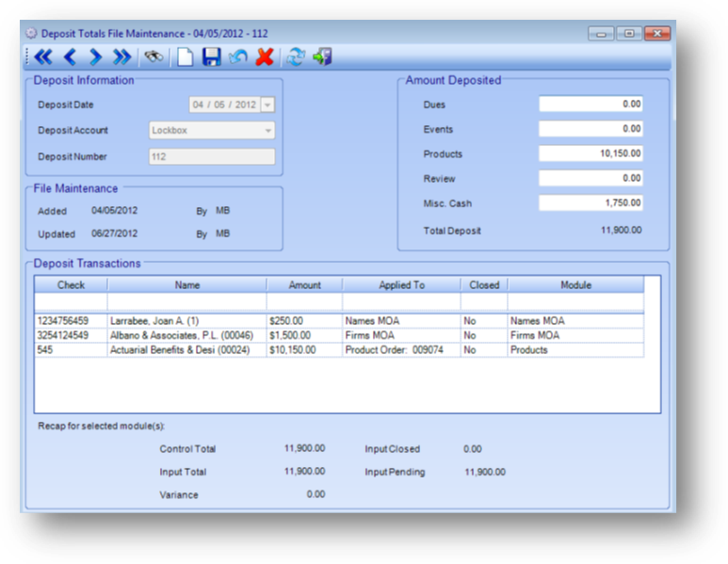Image resolution: width=728 pixels, height=564 pixels.
Task: Minimize the Deposit Totals window
Action: coord(601,33)
